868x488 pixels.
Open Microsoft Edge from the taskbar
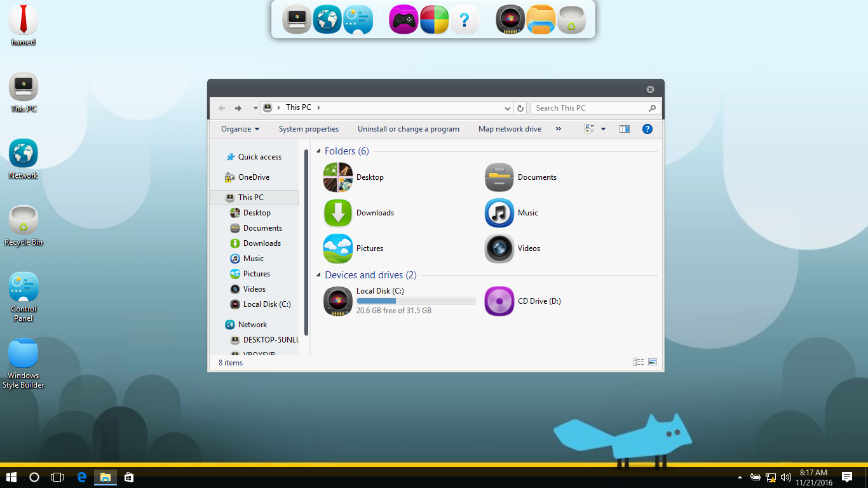(x=81, y=477)
